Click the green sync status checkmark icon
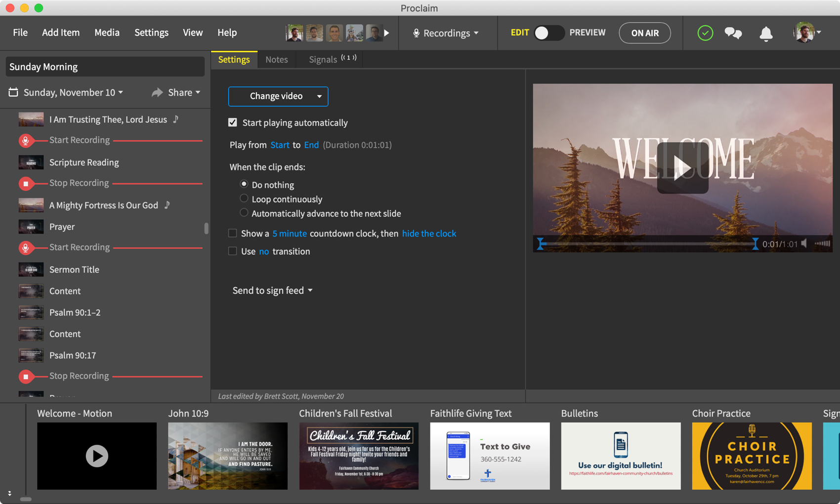Image resolution: width=840 pixels, height=504 pixels. point(705,33)
